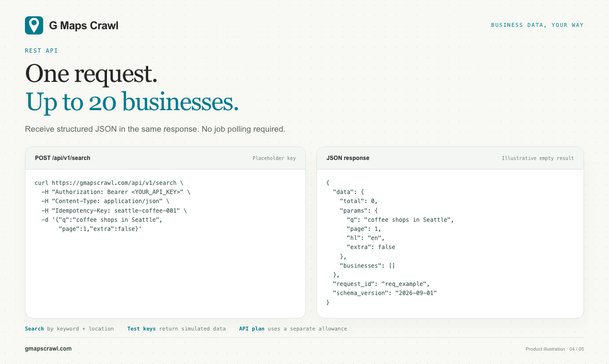Click the "JSON response" panel title
The height and width of the screenshot is (364, 609).
coord(348,158)
